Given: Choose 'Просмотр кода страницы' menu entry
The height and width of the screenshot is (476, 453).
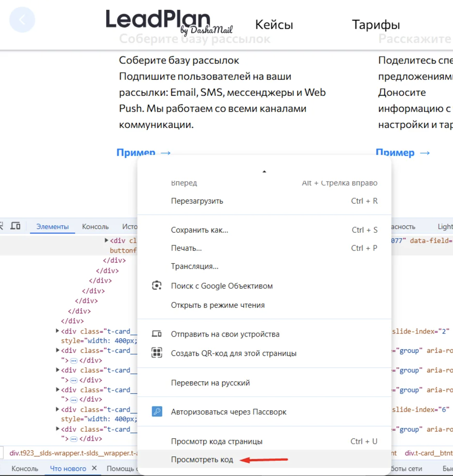Looking at the screenshot, I should [217, 441].
